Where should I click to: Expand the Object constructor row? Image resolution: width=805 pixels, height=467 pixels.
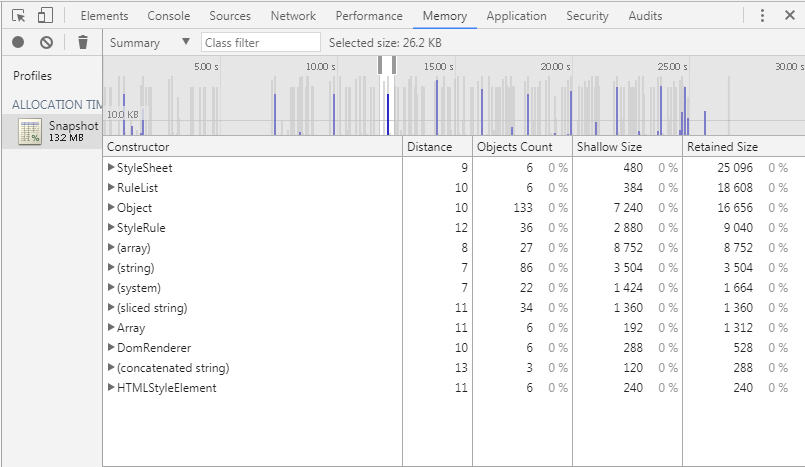point(110,207)
